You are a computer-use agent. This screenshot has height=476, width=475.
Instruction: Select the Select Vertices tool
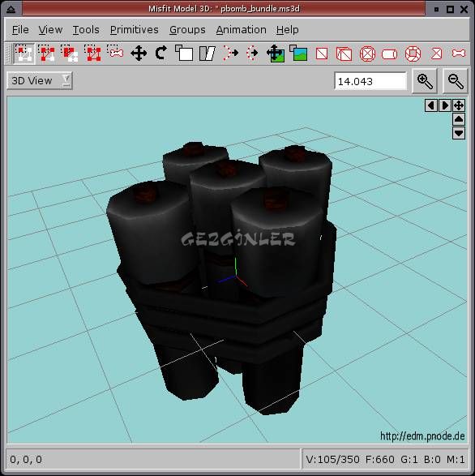(24, 54)
